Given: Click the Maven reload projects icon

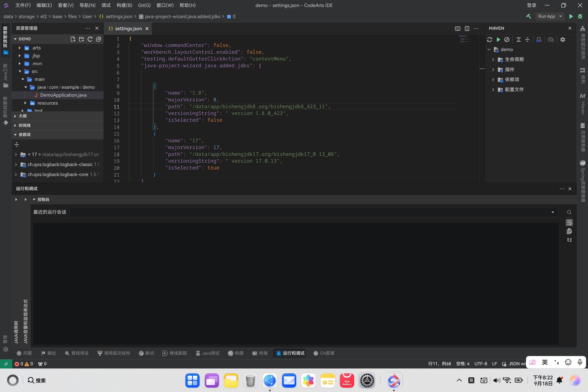Looking at the screenshot, I should click(x=489, y=40).
